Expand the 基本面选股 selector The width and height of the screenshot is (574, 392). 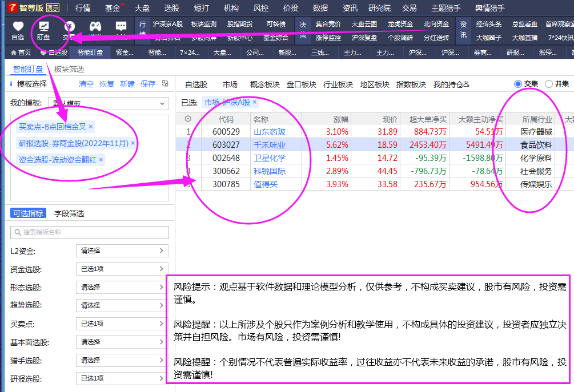122,342
